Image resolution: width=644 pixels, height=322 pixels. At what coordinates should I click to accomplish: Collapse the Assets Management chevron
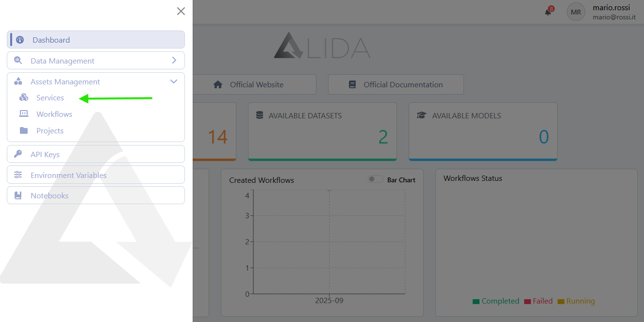point(174,81)
